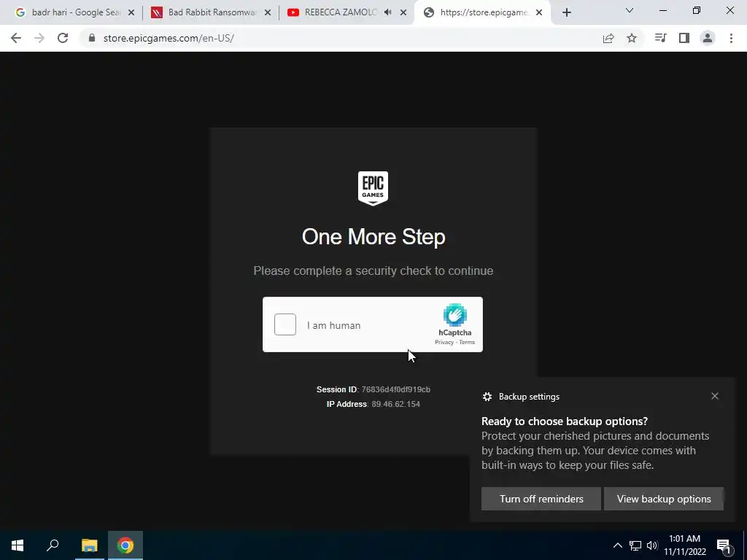Toggle the Chrome side panel

tap(684, 38)
